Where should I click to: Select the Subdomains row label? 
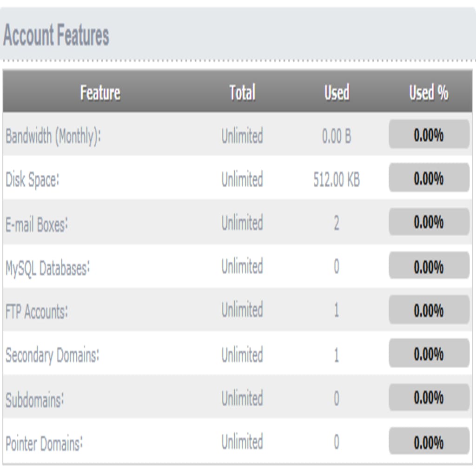[x=34, y=400]
